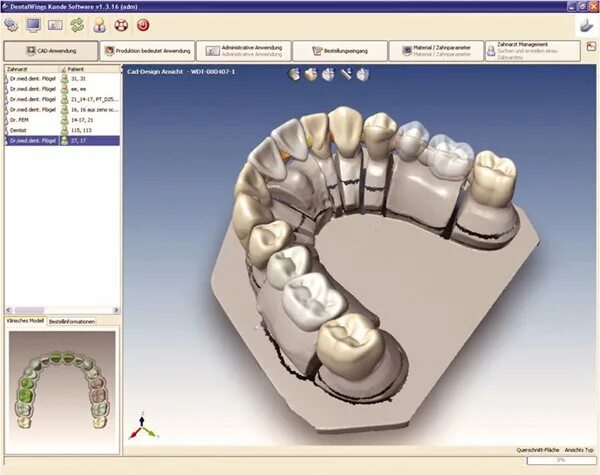Select the Dentist row
The width and height of the screenshot is (600, 475).
(x=62, y=130)
